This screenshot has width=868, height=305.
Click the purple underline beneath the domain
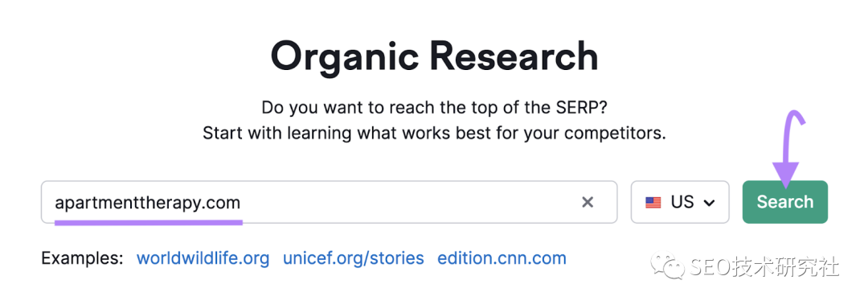click(x=149, y=222)
